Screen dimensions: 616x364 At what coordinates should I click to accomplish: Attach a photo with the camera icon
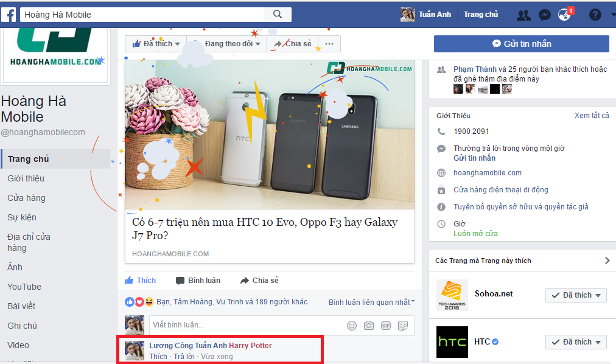coord(369,326)
